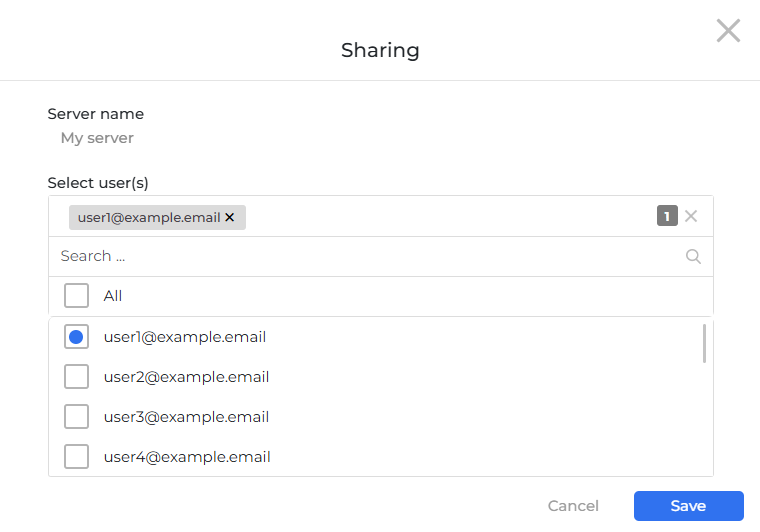The width and height of the screenshot is (760, 532).
Task: Click the All option label
Action: coord(113,296)
